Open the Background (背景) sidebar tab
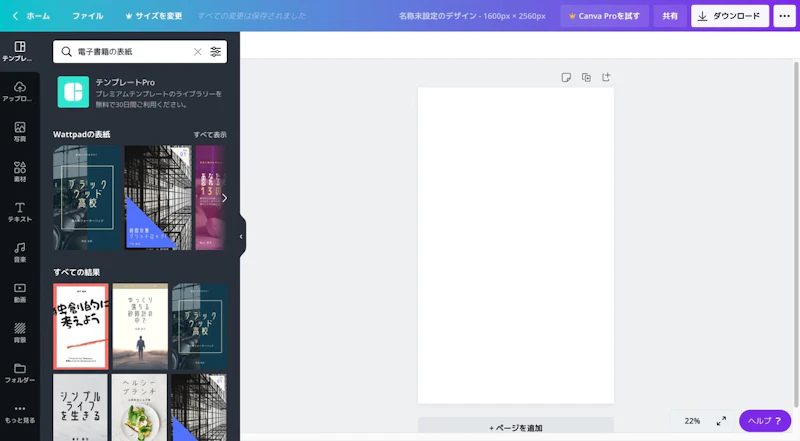 (x=19, y=333)
